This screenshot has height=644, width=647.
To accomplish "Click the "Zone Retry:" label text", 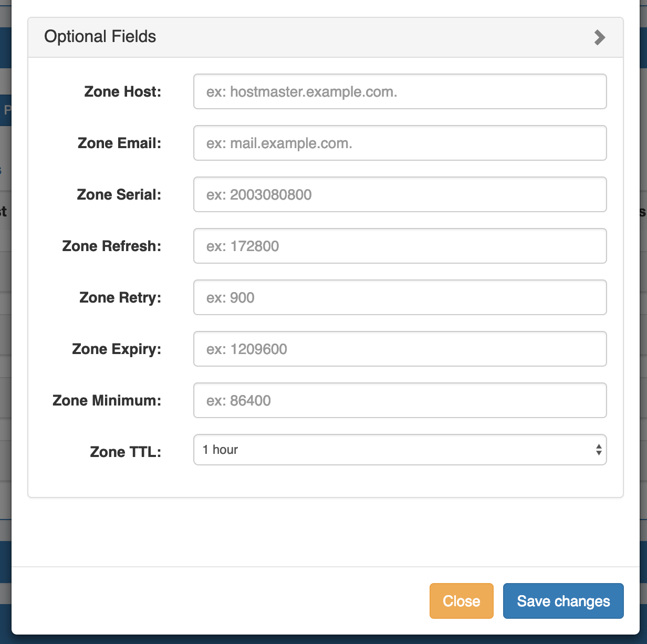I will click(x=120, y=298).
